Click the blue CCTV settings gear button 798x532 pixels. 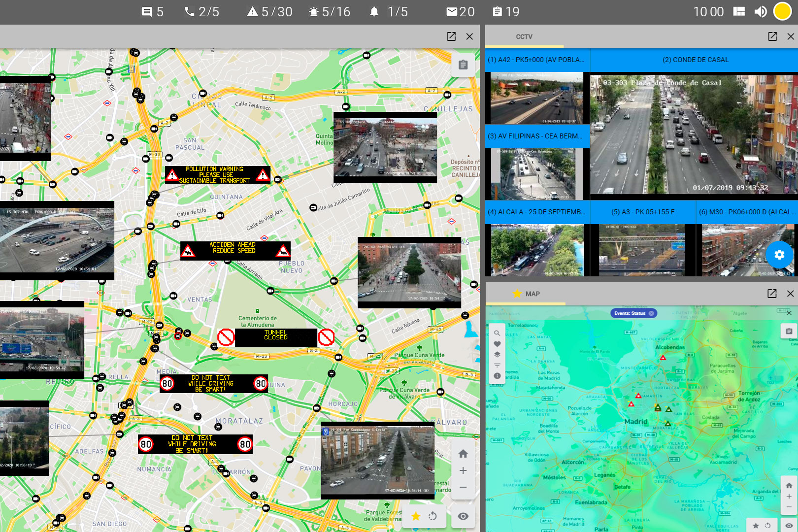click(x=779, y=255)
